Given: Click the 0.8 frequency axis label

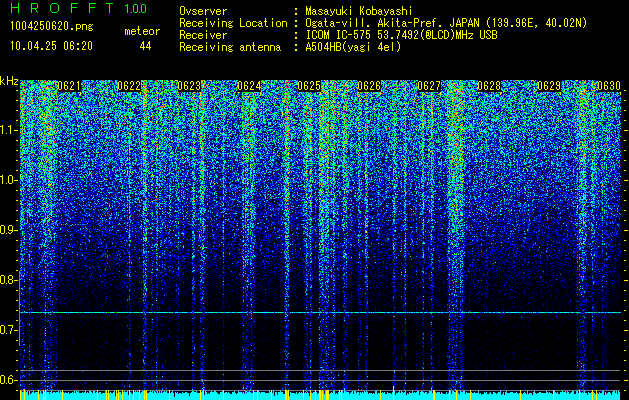Looking at the screenshot, I should click(x=9, y=280).
